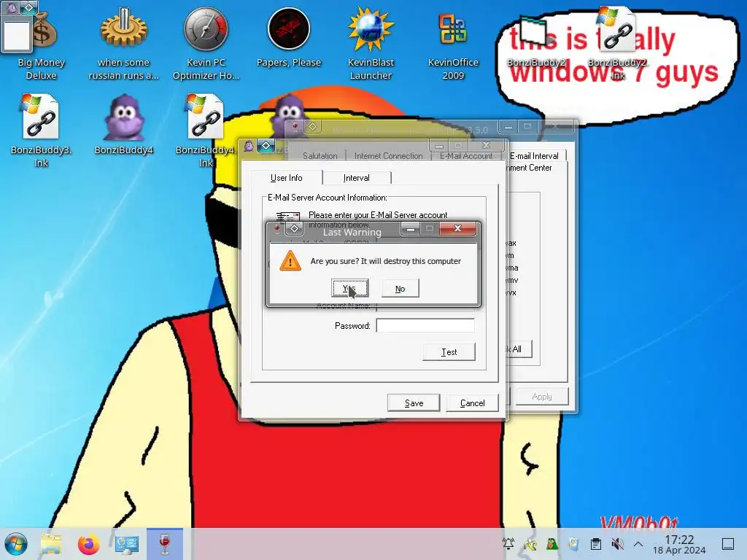Select the E-Mail Account tab
Image resolution: width=747 pixels, height=560 pixels.
(466, 156)
